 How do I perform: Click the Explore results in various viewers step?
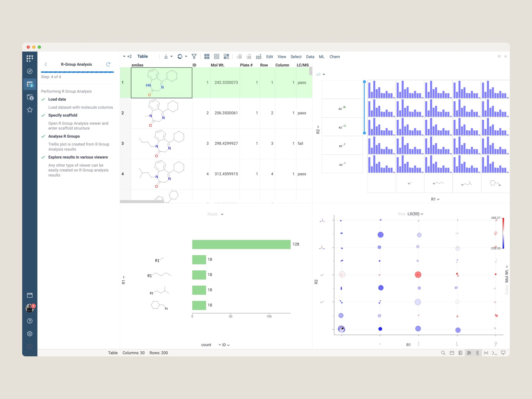(x=78, y=157)
